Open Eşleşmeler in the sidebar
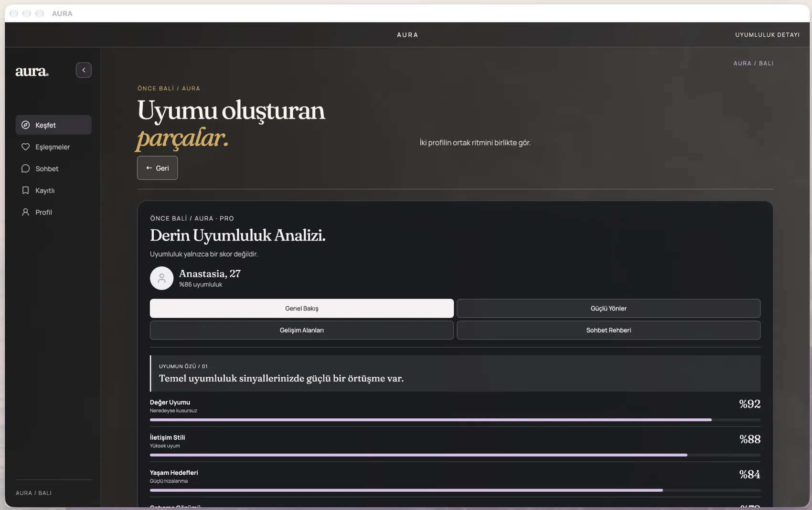Viewport: 812px width, 510px height. (53, 147)
